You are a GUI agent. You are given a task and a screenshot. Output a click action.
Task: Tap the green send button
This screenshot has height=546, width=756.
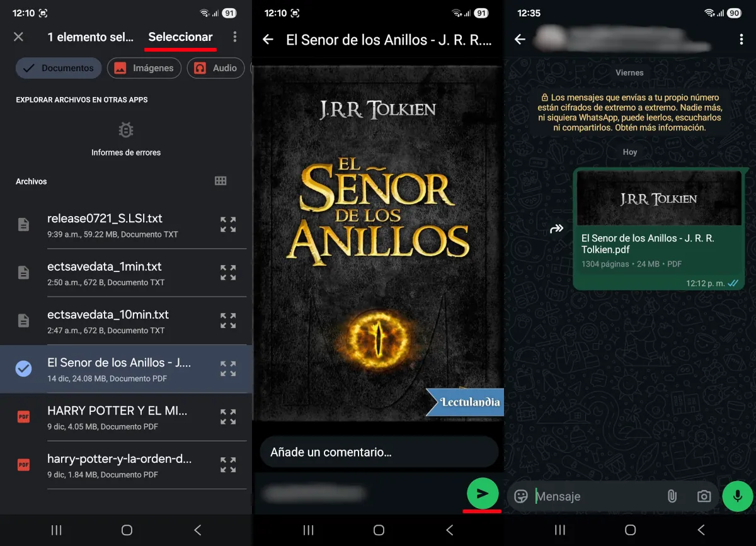coord(482,494)
